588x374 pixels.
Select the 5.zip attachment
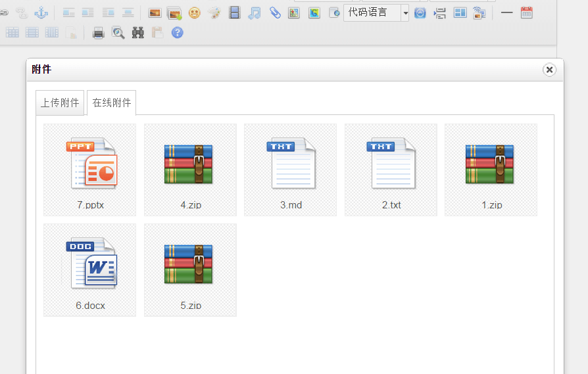click(191, 270)
